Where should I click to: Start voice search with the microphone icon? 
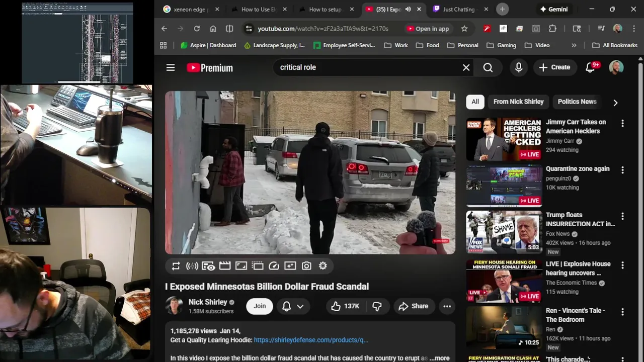tap(519, 67)
